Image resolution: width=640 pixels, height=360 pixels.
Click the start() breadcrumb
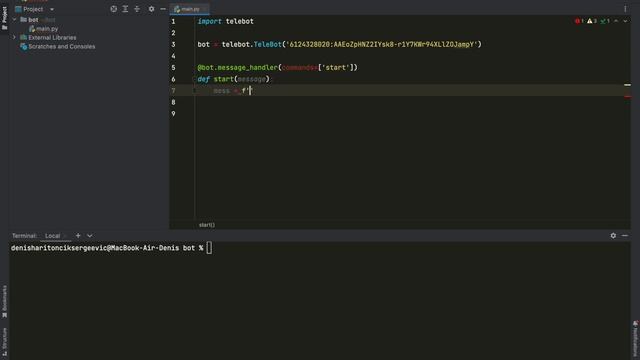click(207, 225)
